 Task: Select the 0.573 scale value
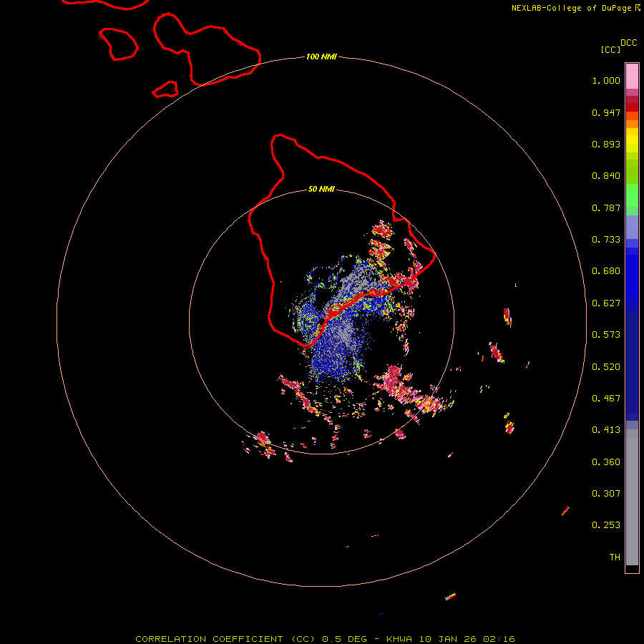point(606,335)
